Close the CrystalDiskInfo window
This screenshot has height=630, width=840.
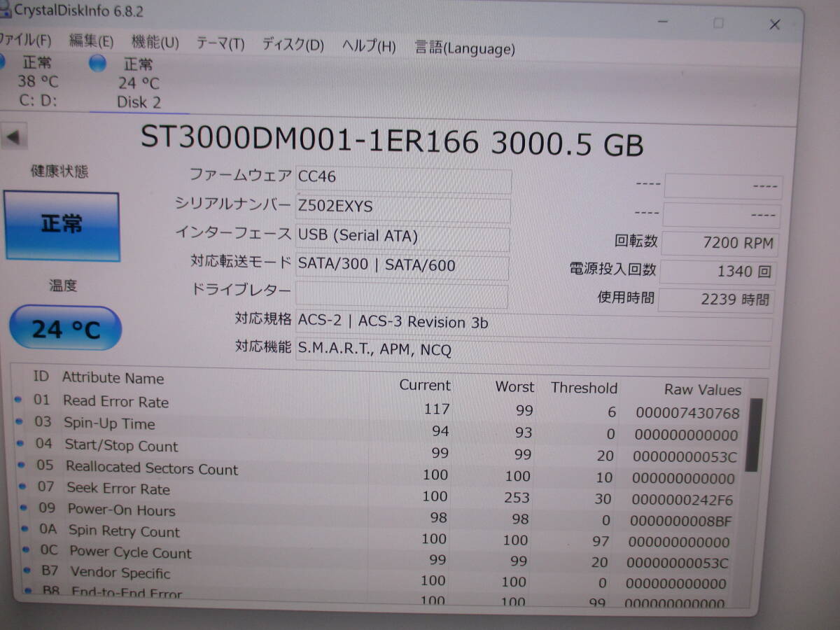[774, 25]
